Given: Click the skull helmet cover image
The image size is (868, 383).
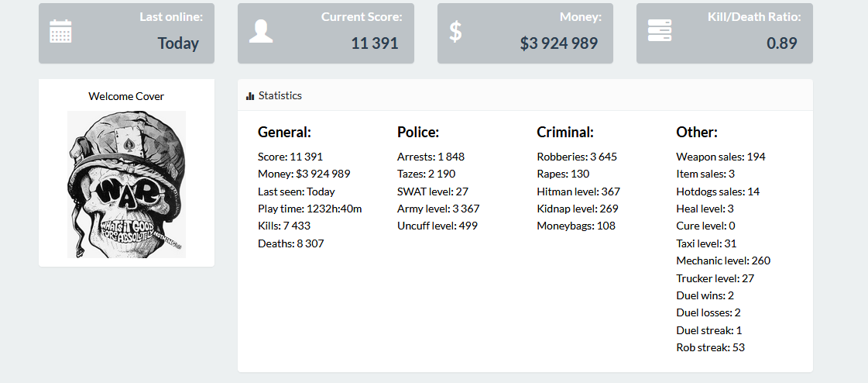Looking at the screenshot, I should coord(127,185).
